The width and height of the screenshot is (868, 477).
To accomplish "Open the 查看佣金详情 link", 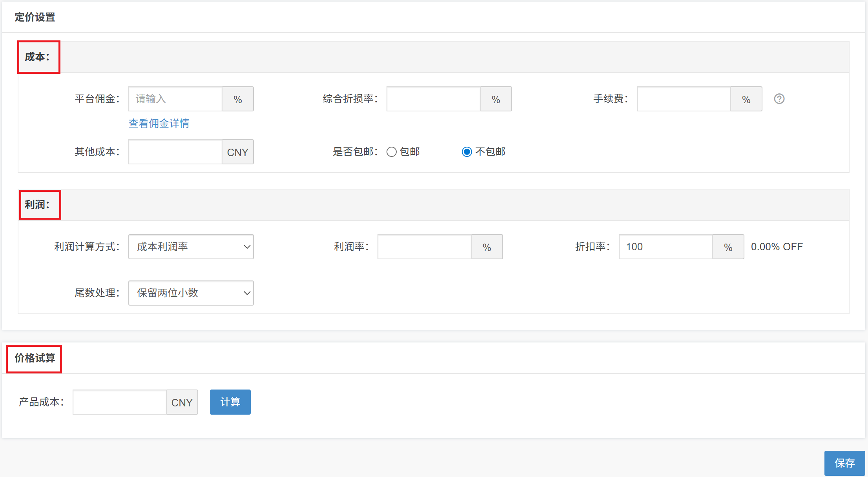I will pos(159,124).
